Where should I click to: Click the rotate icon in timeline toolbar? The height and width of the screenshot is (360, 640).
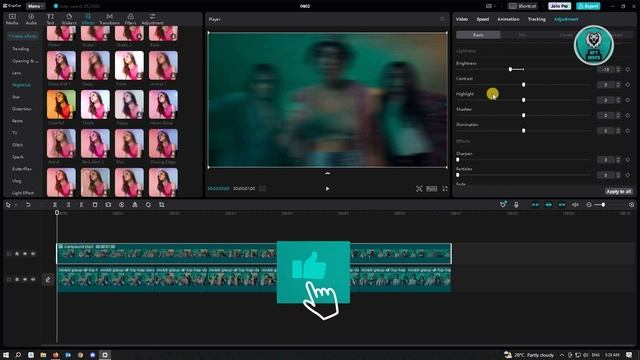tap(148, 204)
